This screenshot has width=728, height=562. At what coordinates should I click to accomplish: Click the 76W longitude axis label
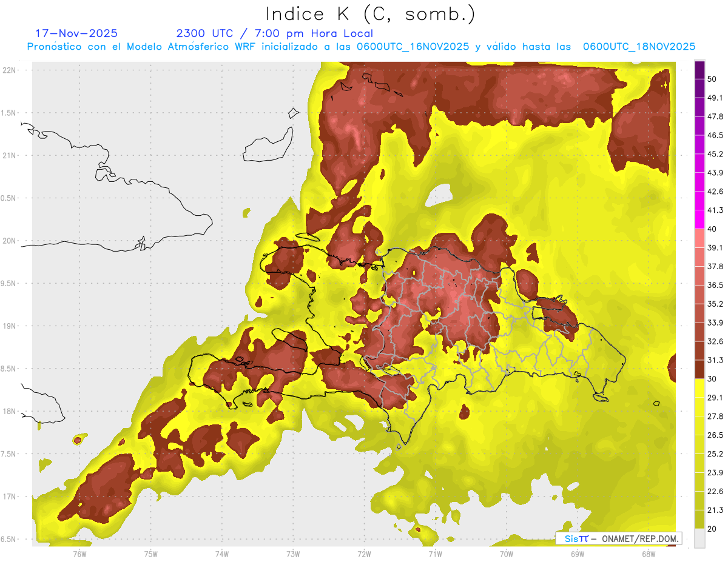[x=79, y=554]
